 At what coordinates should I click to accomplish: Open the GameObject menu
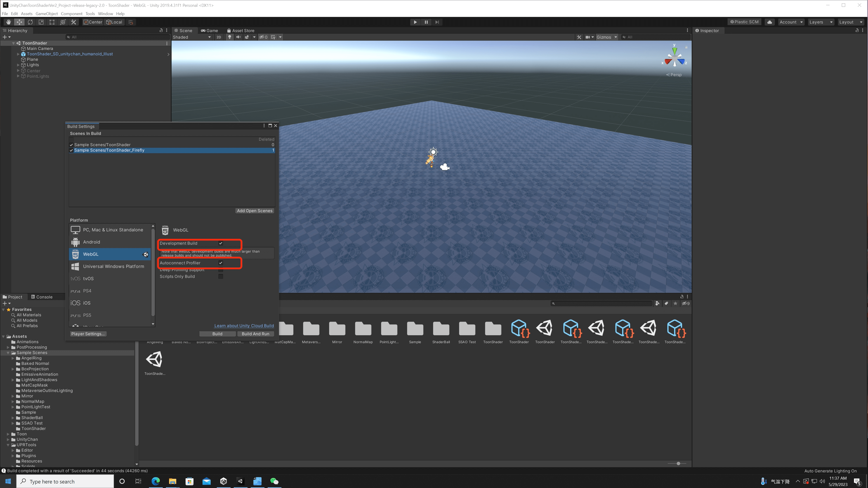[x=47, y=14]
